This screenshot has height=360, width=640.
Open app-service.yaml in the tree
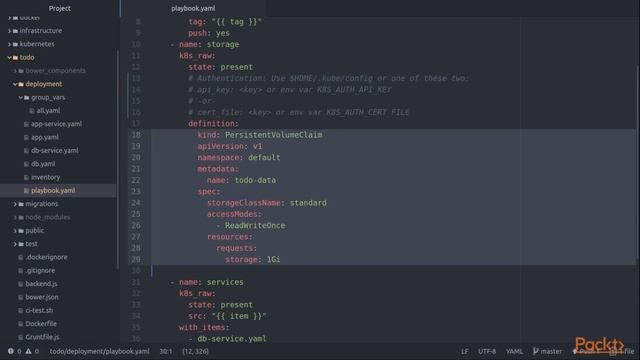[56, 124]
